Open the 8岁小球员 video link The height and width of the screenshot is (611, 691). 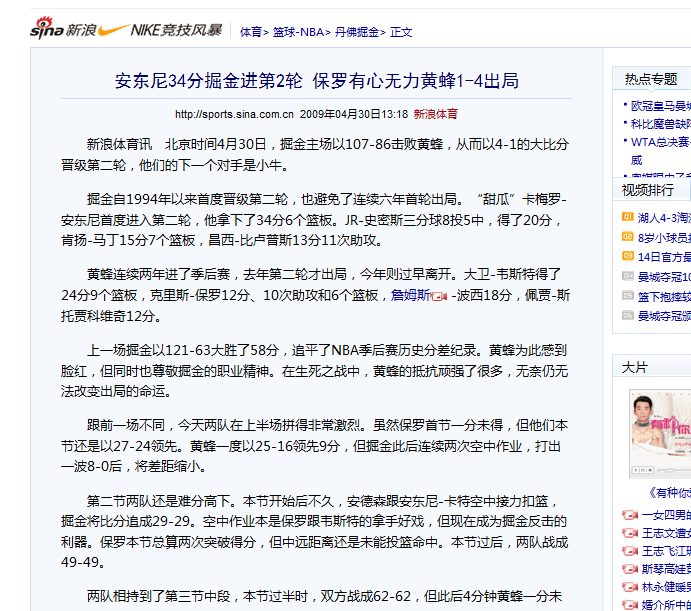coord(664,237)
